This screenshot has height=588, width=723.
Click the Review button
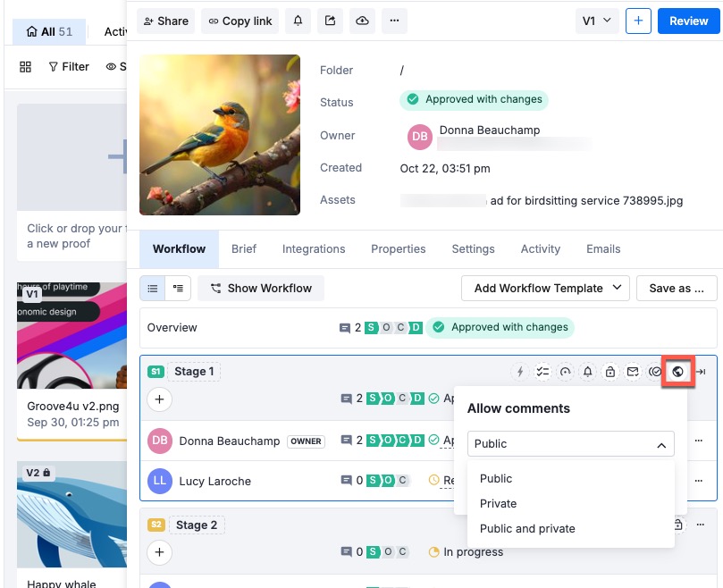tap(688, 21)
